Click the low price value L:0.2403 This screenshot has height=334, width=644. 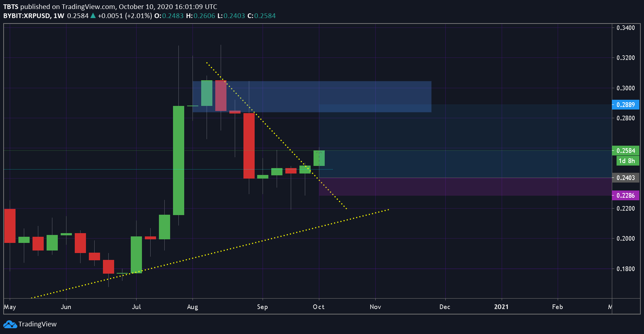point(231,16)
